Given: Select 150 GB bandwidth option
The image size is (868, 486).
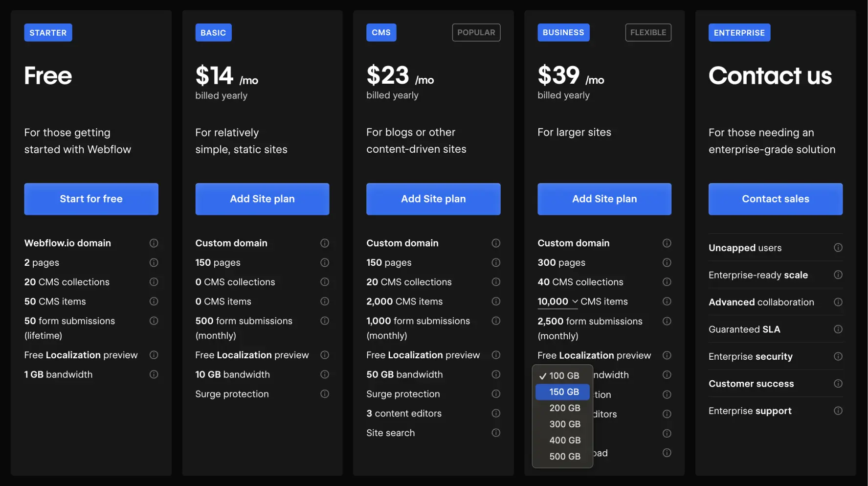Looking at the screenshot, I should (562, 392).
